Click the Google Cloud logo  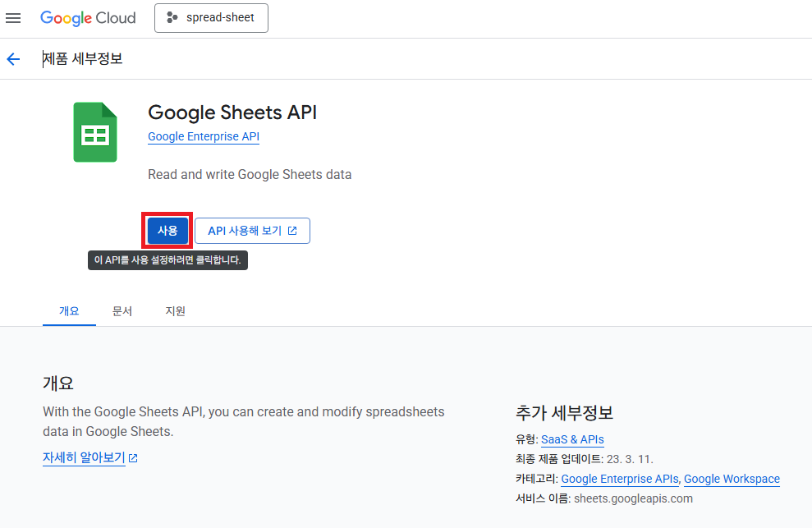(x=88, y=18)
